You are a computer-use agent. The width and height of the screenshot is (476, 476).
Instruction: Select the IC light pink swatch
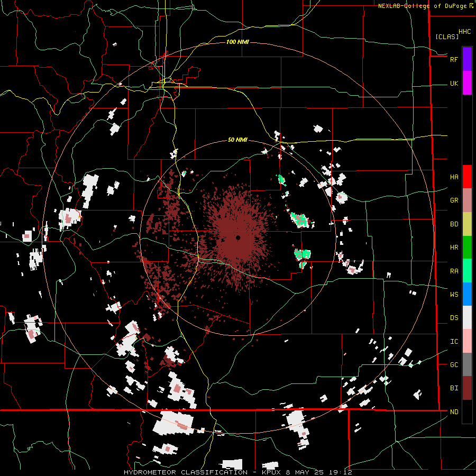coord(467,341)
